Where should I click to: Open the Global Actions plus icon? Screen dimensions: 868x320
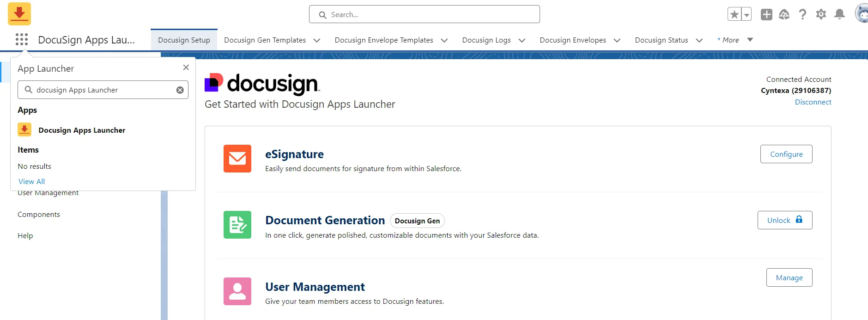(x=766, y=14)
